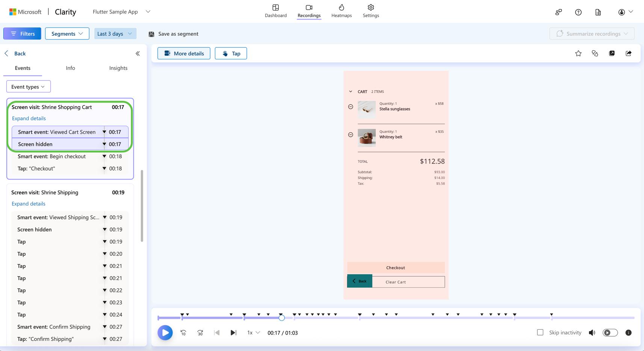Select the Tap event at 00:24
This screenshot has width=644, height=351.
[70, 315]
